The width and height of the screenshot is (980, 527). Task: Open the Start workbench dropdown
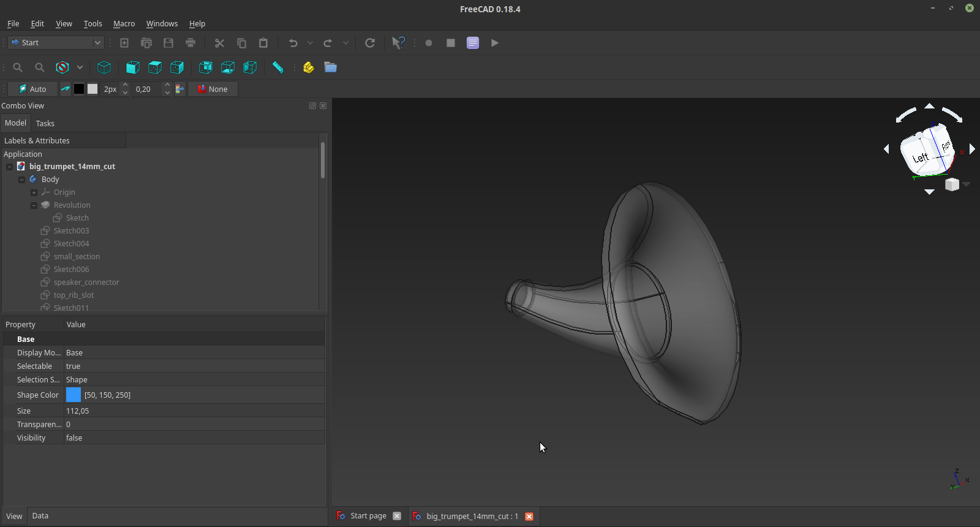pyautogui.click(x=56, y=42)
